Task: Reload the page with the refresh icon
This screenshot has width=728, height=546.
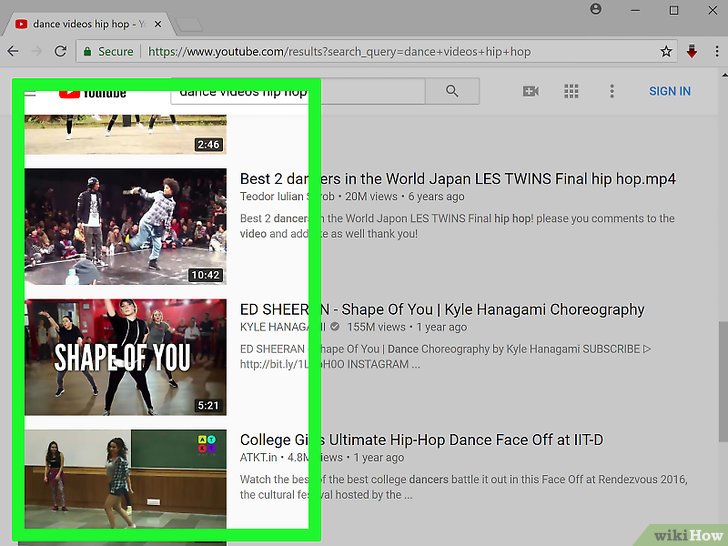Action: point(60,51)
